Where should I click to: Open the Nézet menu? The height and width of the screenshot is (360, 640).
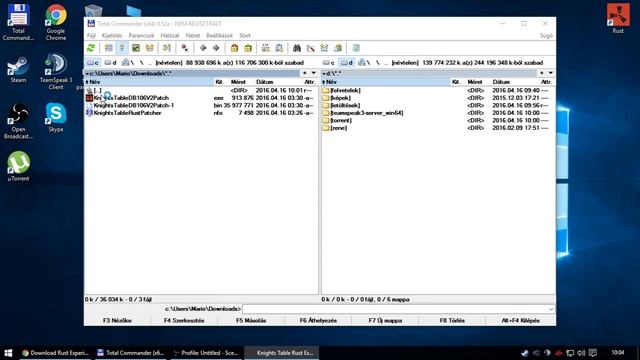coord(193,36)
